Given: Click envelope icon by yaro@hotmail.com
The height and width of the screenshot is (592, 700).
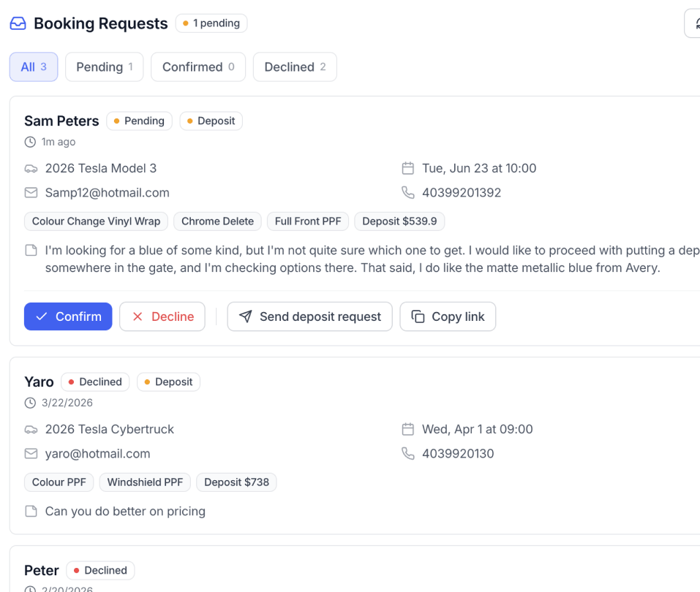Looking at the screenshot, I should (31, 454).
